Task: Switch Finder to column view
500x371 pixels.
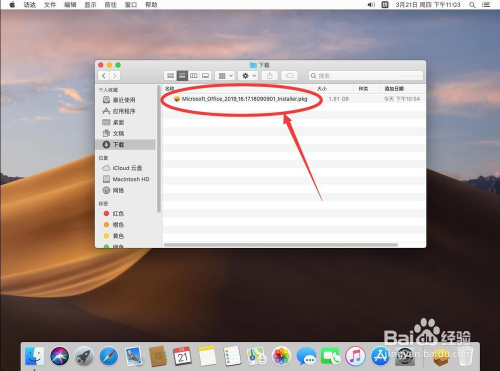Action: point(194,76)
